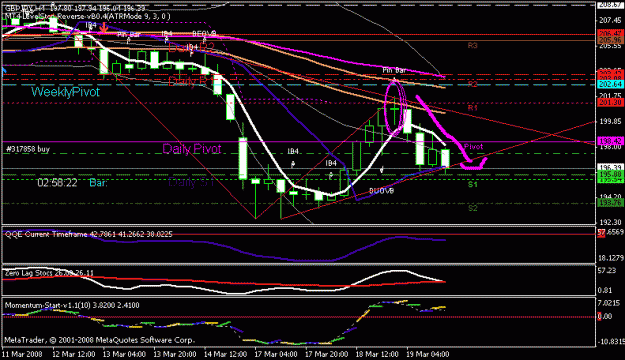Click the current price 196.39 tag
The image size is (625, 360).
(x=610, y=167)
